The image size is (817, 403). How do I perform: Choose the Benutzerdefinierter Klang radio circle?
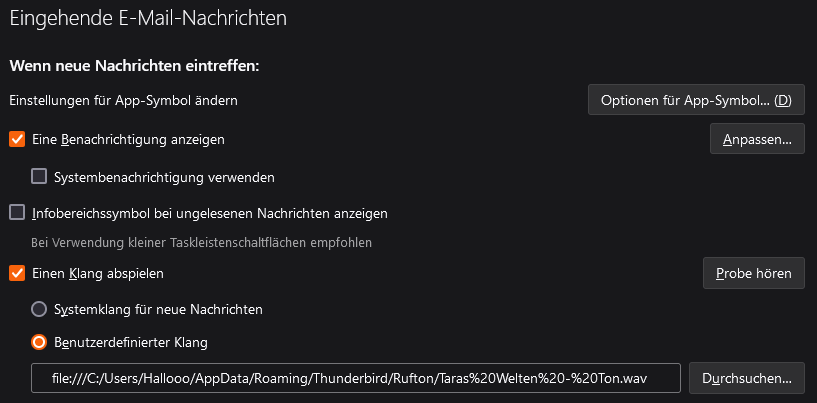(40, 342)
